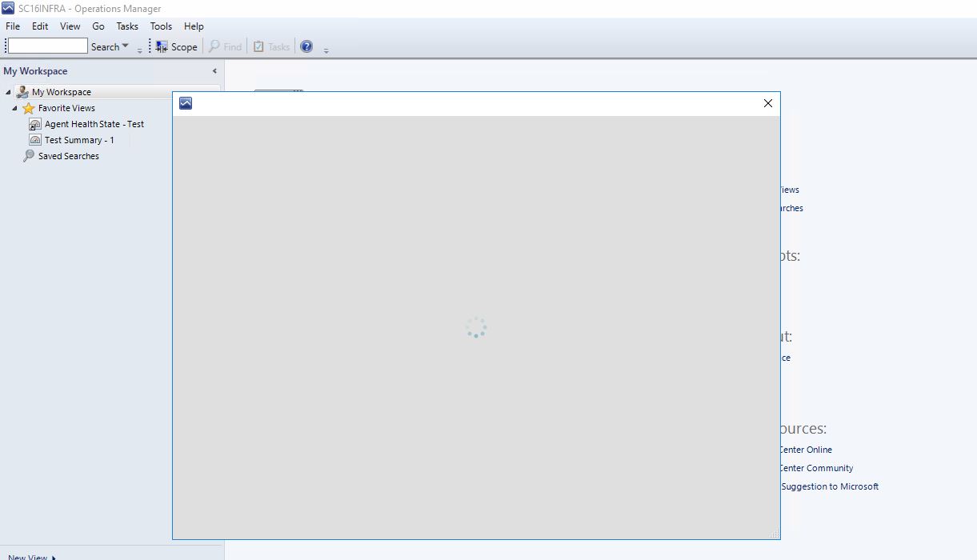Focus the search text box

(47, 46)
